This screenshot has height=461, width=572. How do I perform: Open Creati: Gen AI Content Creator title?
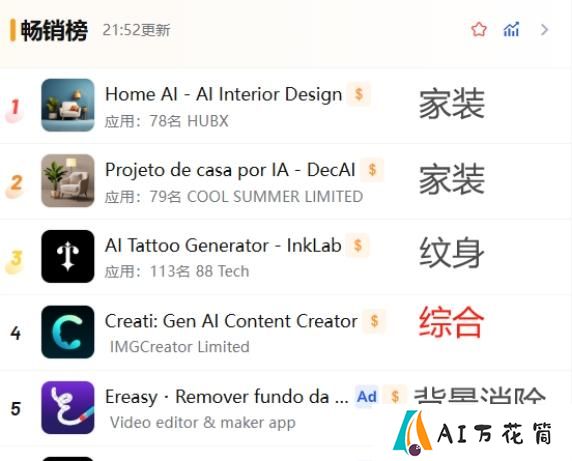[x=231, y=321]
